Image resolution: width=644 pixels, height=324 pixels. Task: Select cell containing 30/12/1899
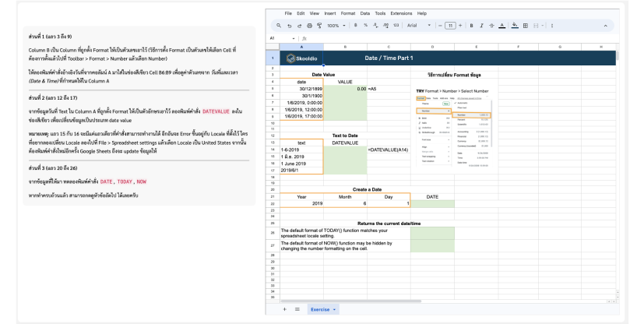302,89
